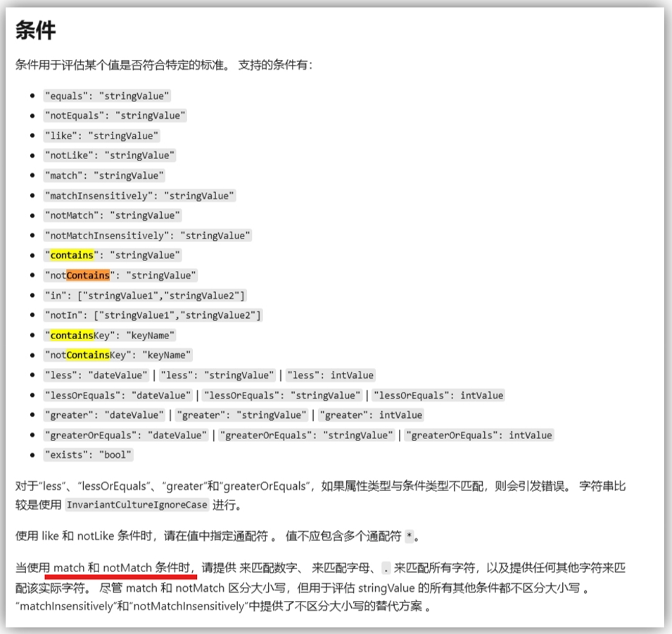
Task: Click the "like": "stringValue" code snippet
Action: tap(102, 135)
